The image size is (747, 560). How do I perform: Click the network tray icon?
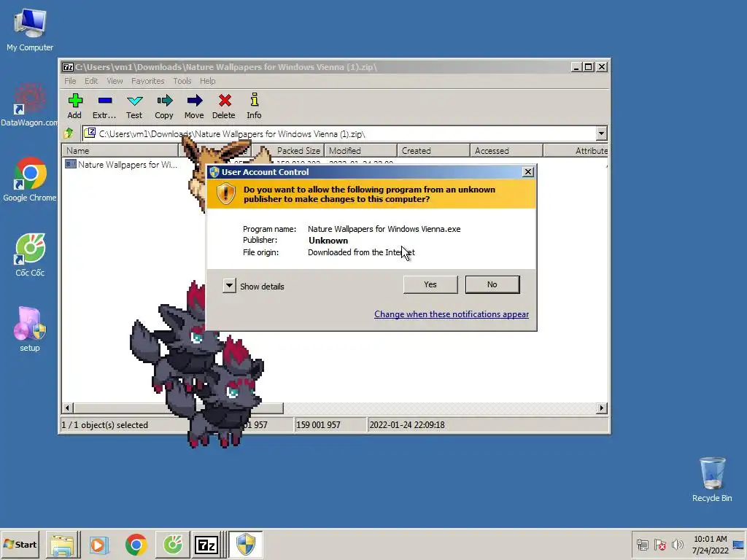click(642, 544)
